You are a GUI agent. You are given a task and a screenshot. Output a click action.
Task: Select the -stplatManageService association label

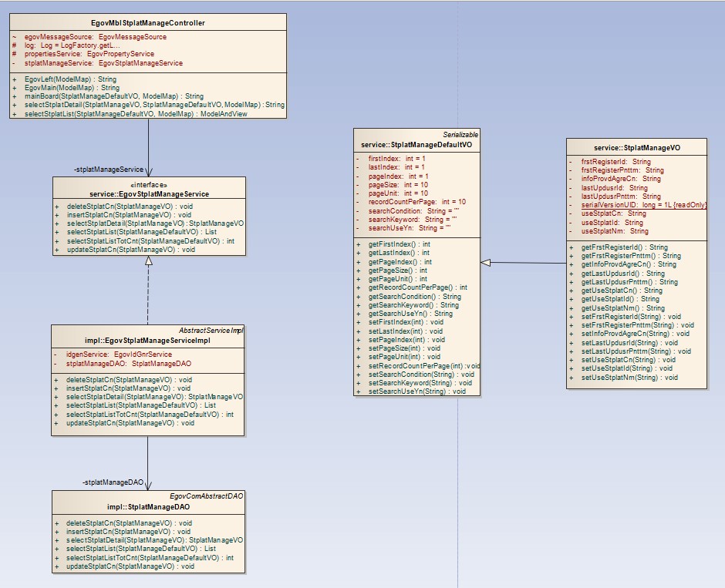click(108, 169)
